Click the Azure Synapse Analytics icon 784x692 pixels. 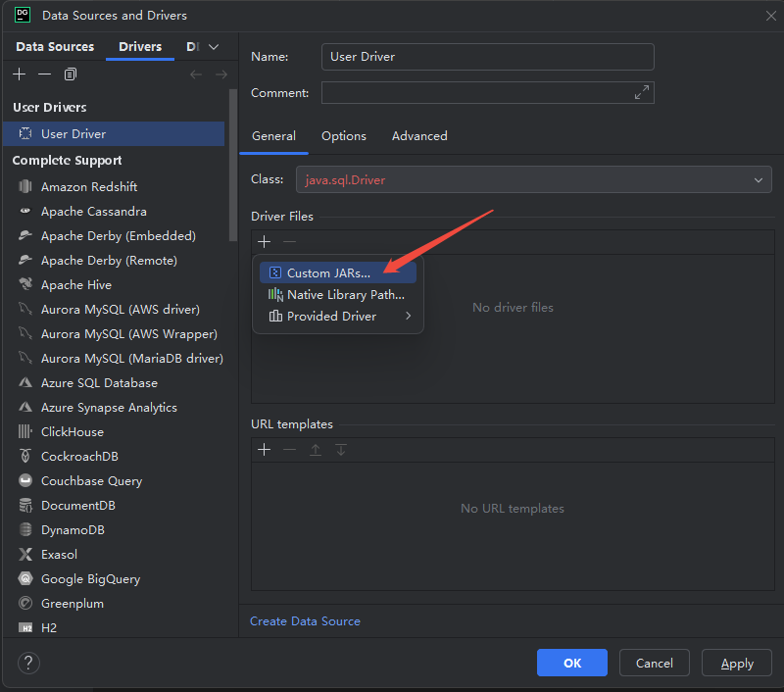(x=25, y=407)
